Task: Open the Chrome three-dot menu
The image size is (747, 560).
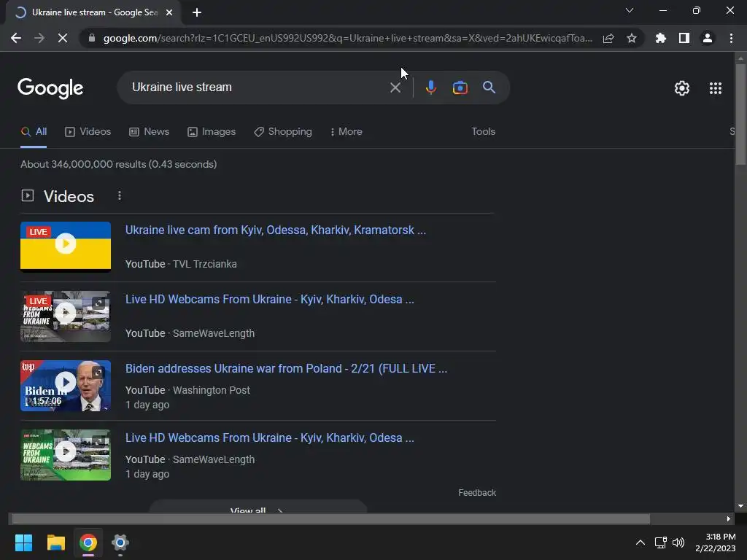Action: (x=731, y=38)
